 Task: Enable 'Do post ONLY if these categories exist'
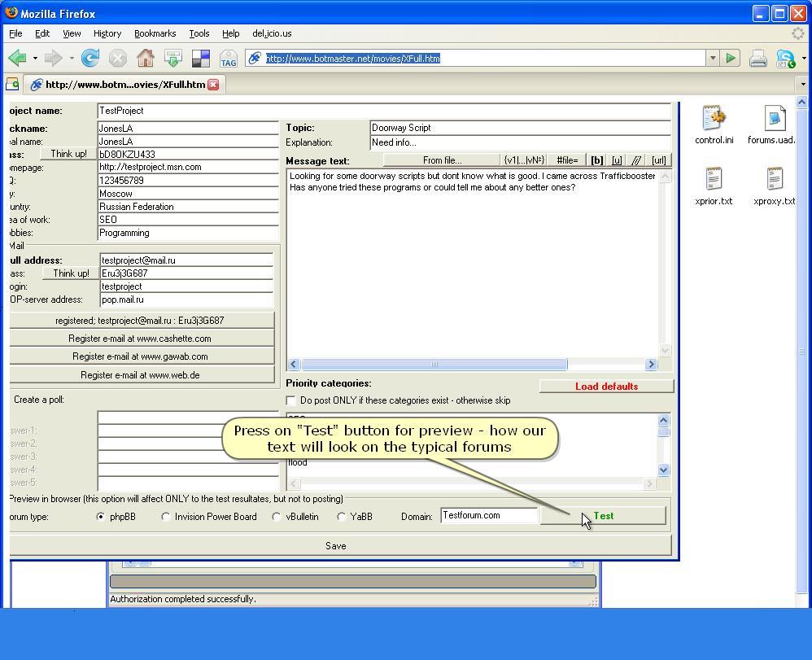290,400
